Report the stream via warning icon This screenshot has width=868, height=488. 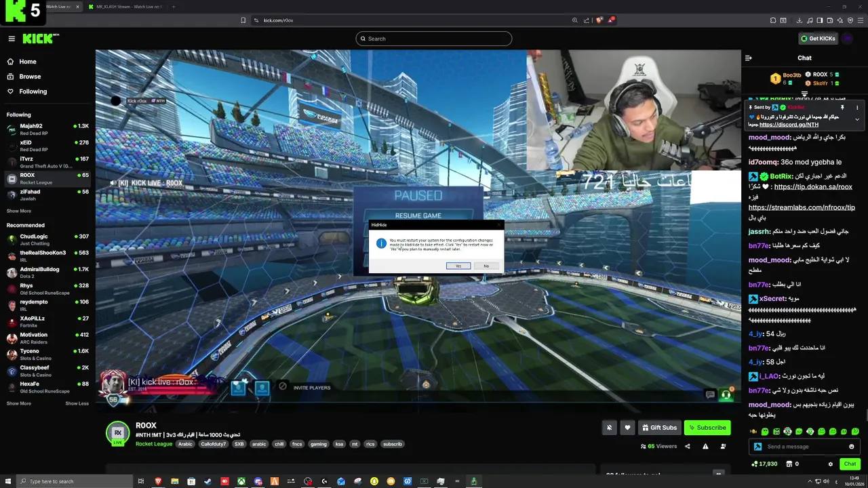click(705, 446)
